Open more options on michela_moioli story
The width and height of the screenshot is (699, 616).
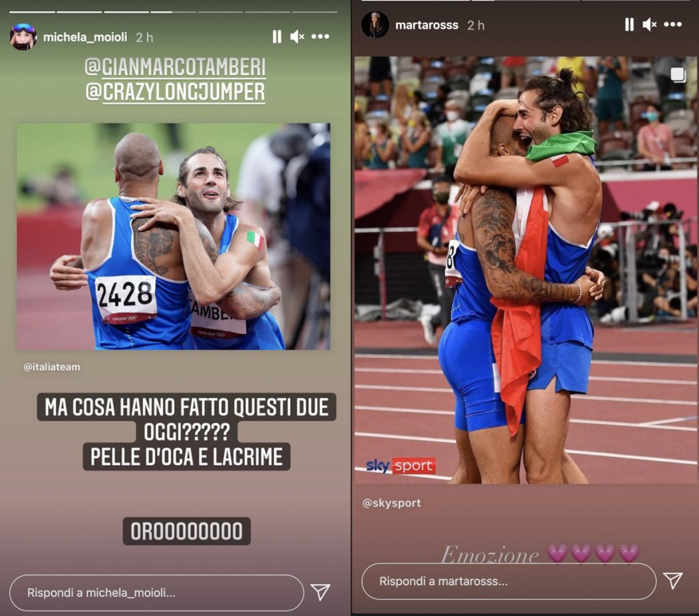(x=321, y=37)
